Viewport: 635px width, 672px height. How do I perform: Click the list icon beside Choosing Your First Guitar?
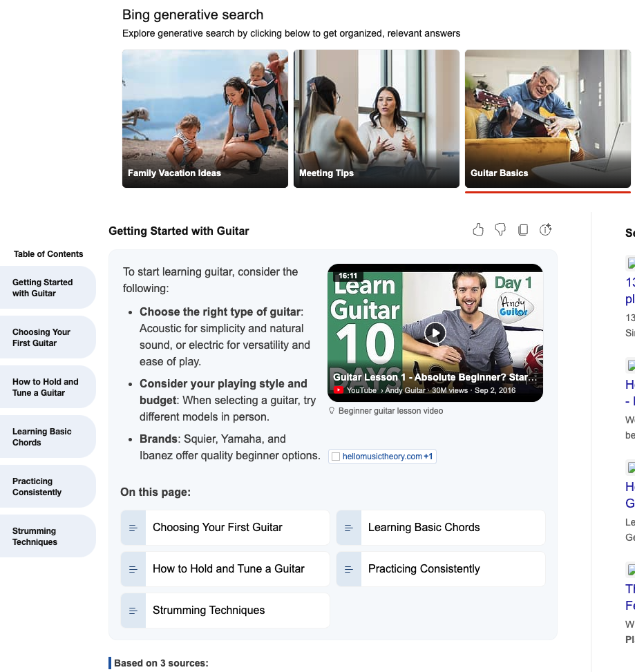point(133,528)
